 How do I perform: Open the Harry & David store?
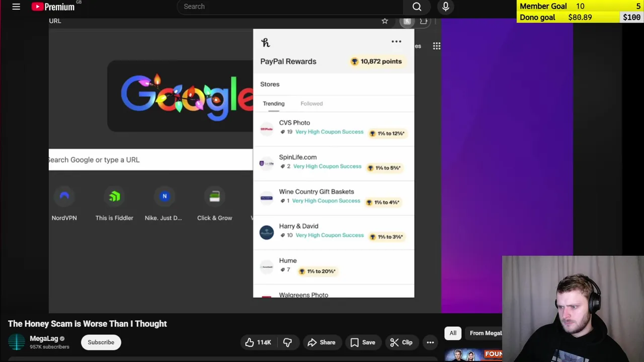tap(334, 233)
